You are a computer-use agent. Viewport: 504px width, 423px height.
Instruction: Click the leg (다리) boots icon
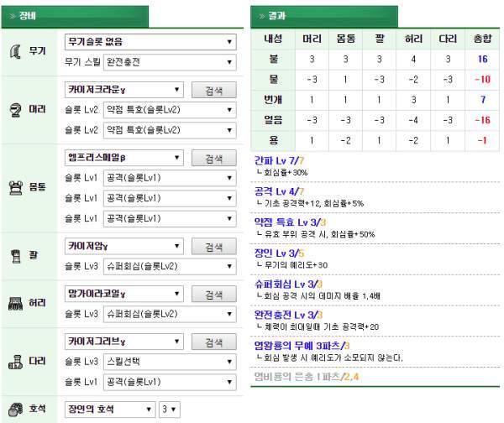pyautogui.click(x=15, y=362)
